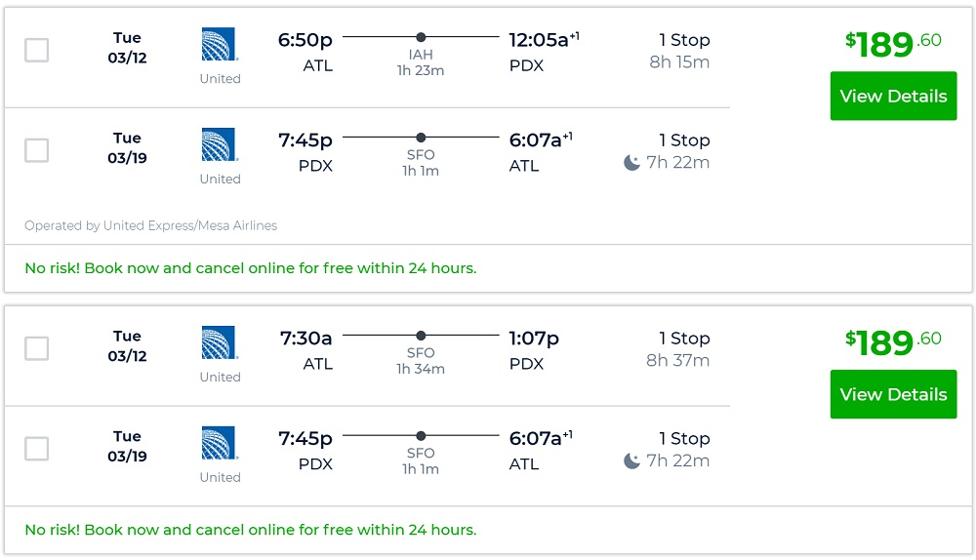Click the Operated by United Express/Mesa Airlines note
976x560 pixels.
pyautogui.click(x=151, y=225)
